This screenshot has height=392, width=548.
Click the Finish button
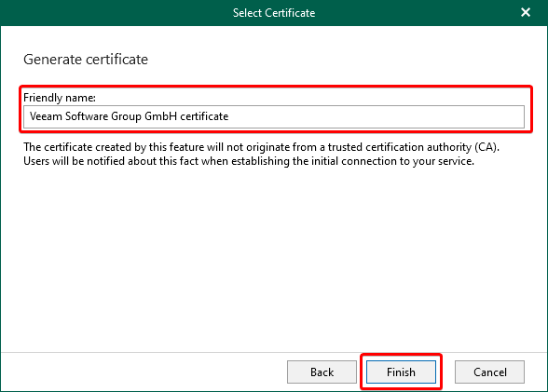(401, 372)
